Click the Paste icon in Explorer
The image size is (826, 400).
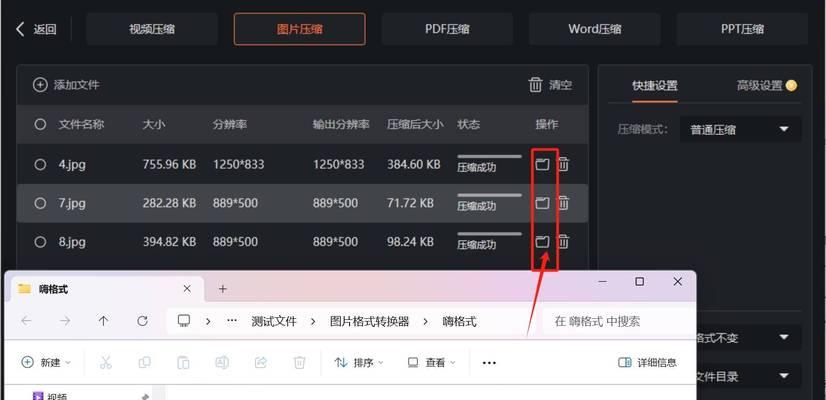(183, 363)
